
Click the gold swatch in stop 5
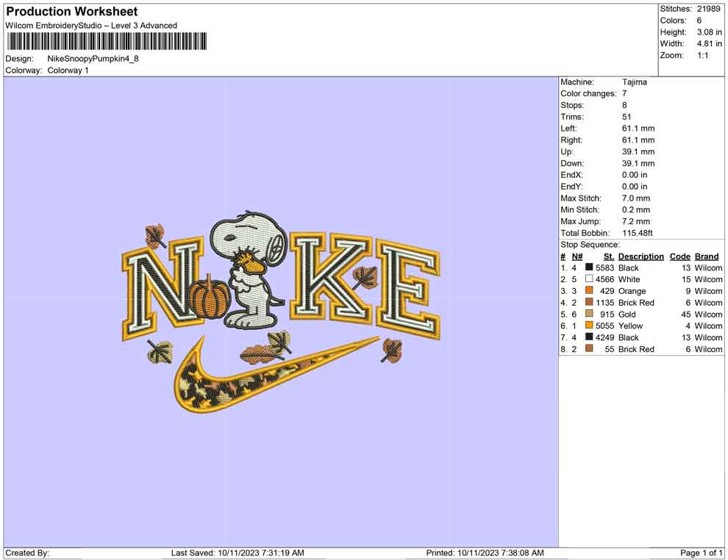[589, 315]
